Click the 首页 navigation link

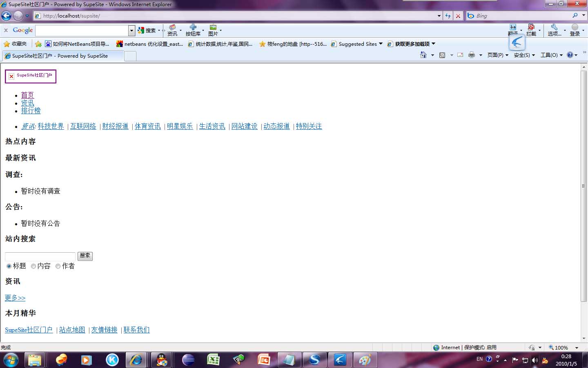click(27, 95)
